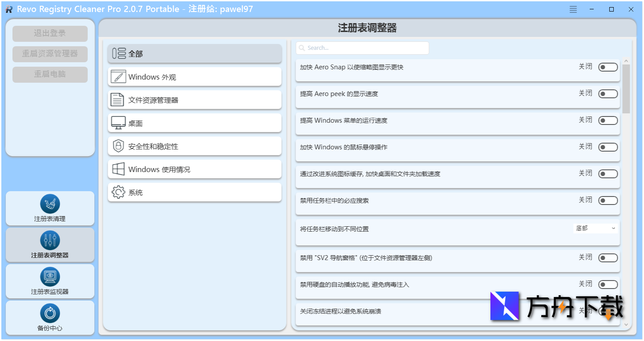Click the Windows 使用情况 window icon
644x341 pixels.
117,169
